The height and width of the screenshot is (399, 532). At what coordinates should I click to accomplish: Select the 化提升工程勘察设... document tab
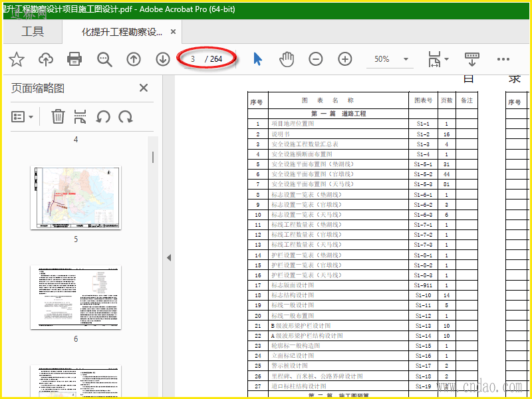(122, 32)
